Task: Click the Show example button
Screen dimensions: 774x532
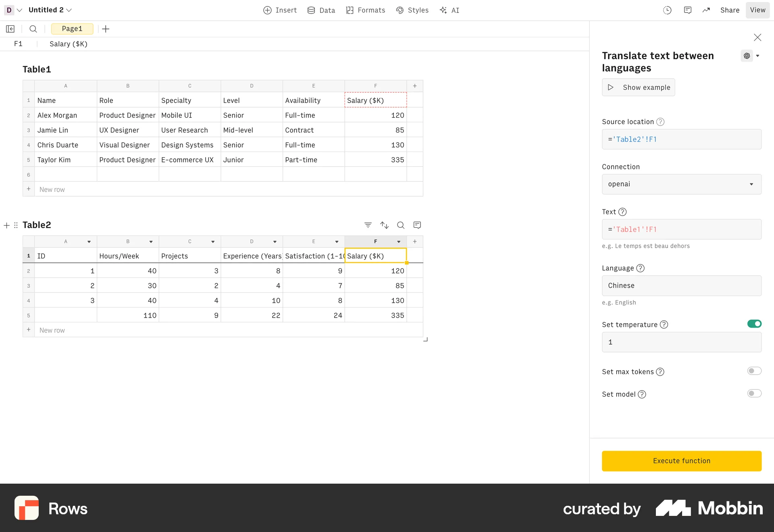Action: click(x=638, y=87)
